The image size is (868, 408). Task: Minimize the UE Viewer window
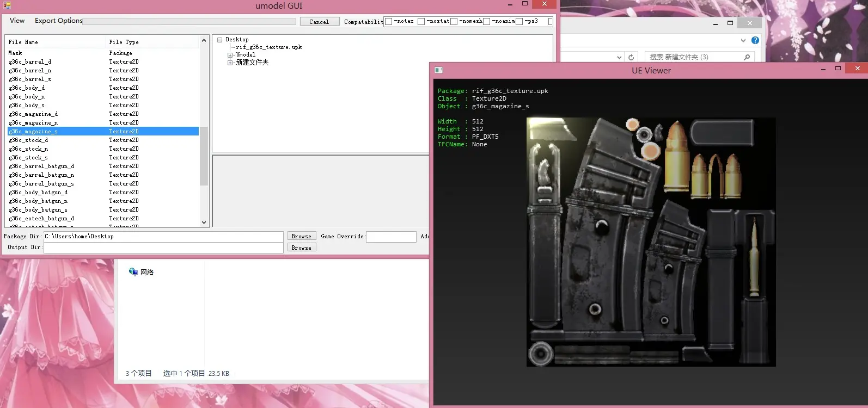823,69
